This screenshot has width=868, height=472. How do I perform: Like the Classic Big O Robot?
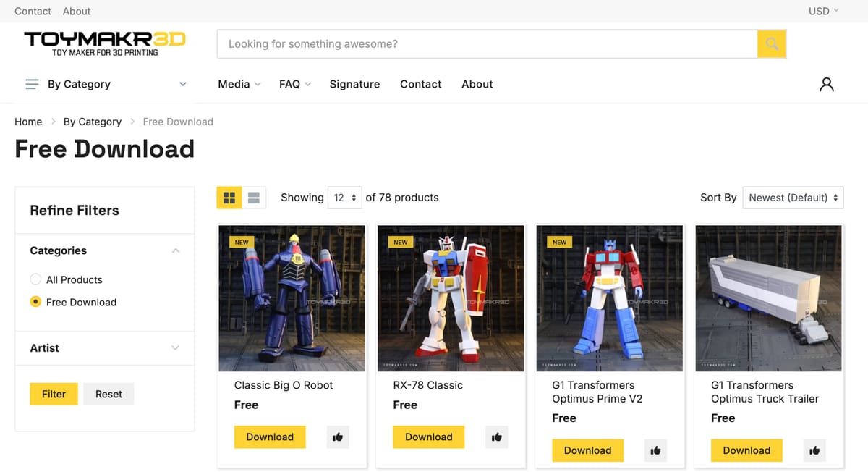coord(337,437)
